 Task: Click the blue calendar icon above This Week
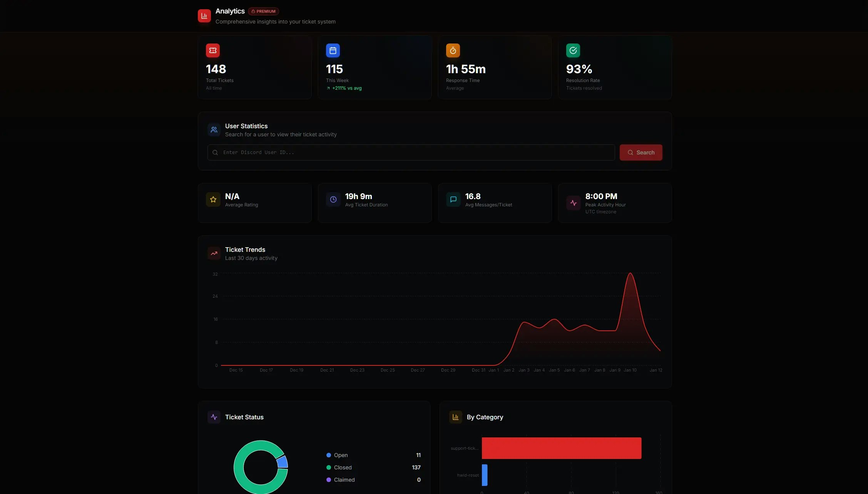point(333,50)
